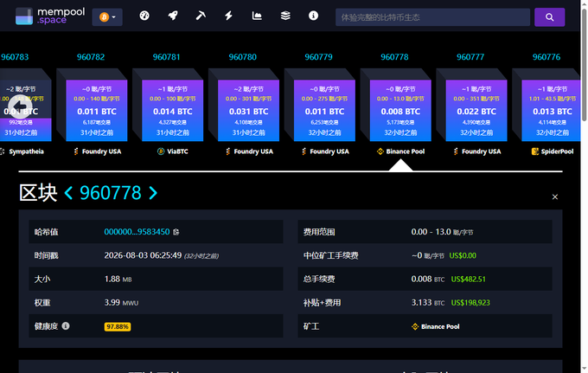Open the dashboard gauge icon
The height and width of the screenshot is (373, 588).
pyautogui.click(x=144, y=16)
